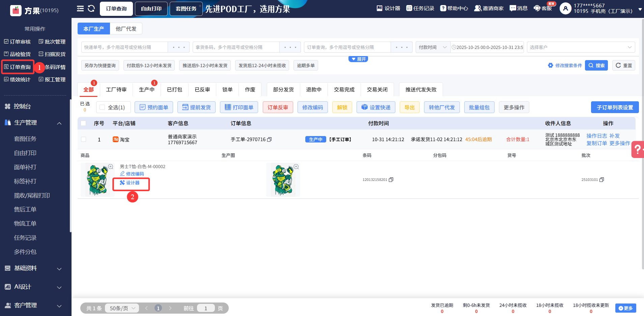Toggle the table header checkbox
Viewport: 644px width, 316px height.
[84, 123]
